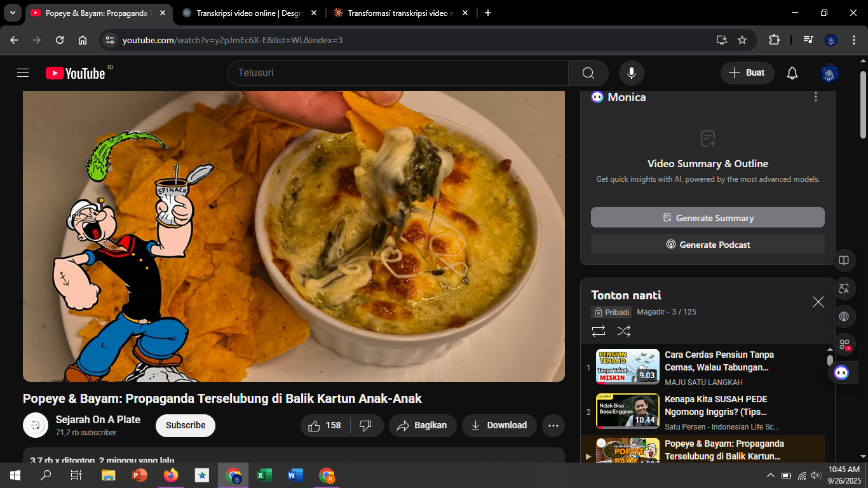Screen dimensions: 868x488
Task: Subscribe to Sejarah On A Plate
Action: tap(186, 426)
